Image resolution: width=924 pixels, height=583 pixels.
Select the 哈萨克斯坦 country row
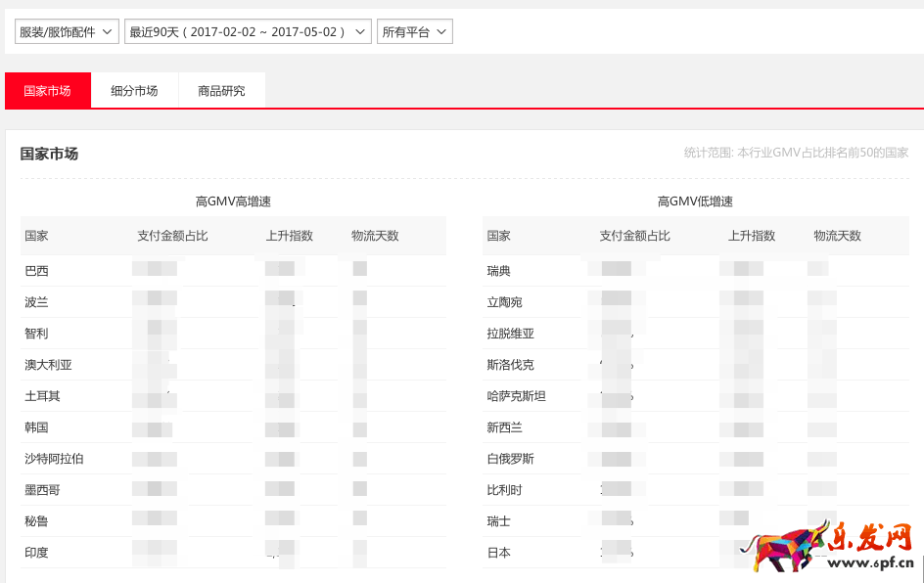tap(516, 396)
